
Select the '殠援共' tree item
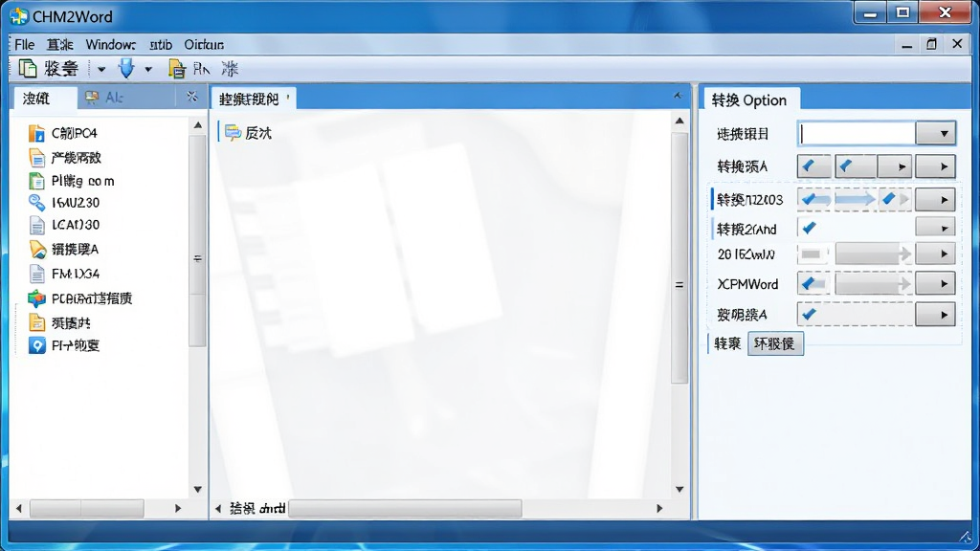click(x=71, y=323)
